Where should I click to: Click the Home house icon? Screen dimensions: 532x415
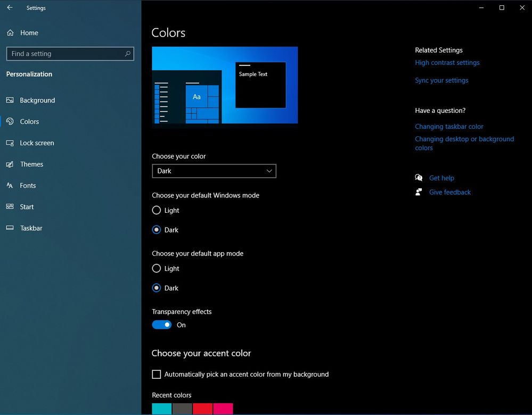click(10, 33)
